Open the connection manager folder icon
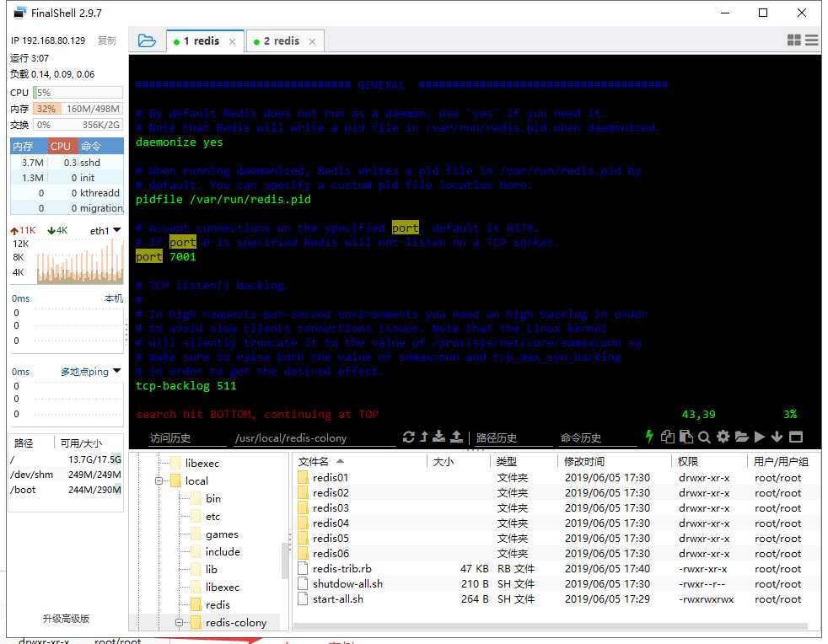Screen dimensions: 828x644 (147, 40)
